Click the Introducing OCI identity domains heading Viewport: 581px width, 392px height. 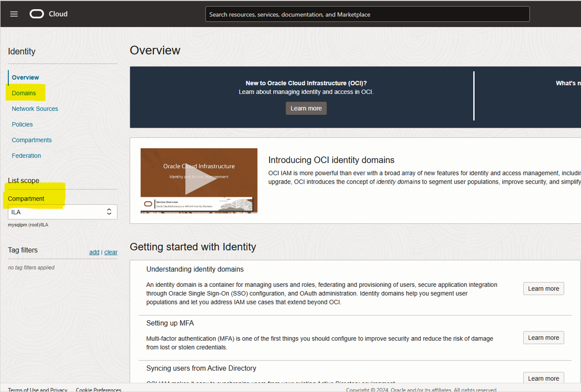[331, 160]
